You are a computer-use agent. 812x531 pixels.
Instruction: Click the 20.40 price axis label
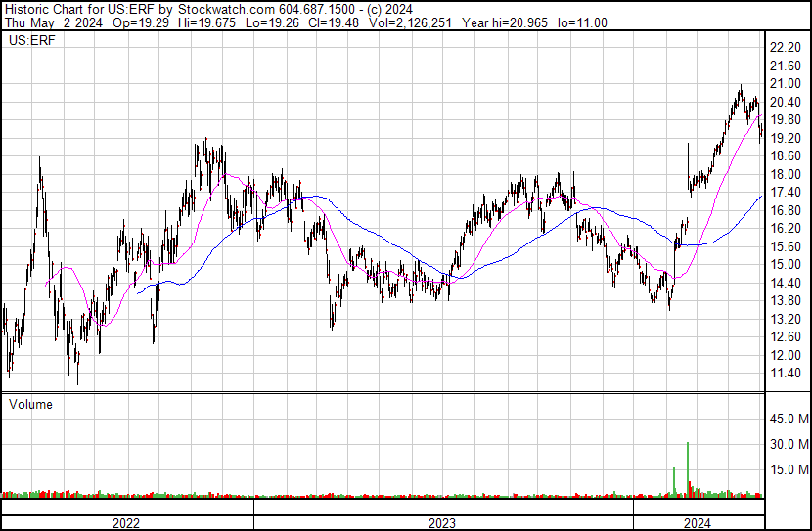click(x=786, y=102)
